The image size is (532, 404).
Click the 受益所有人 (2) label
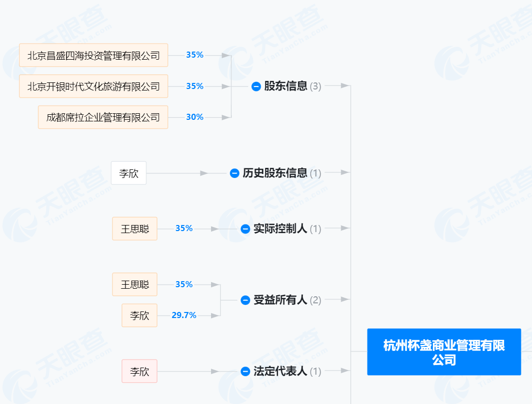287,300
